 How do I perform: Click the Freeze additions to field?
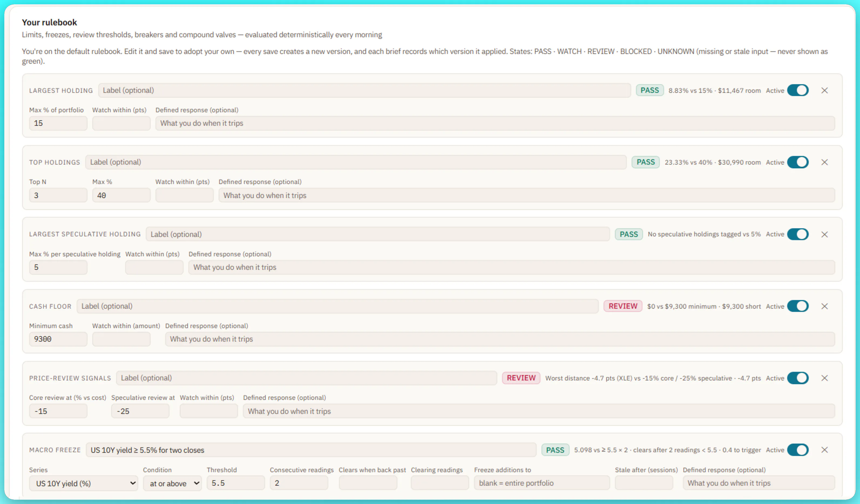542,483
